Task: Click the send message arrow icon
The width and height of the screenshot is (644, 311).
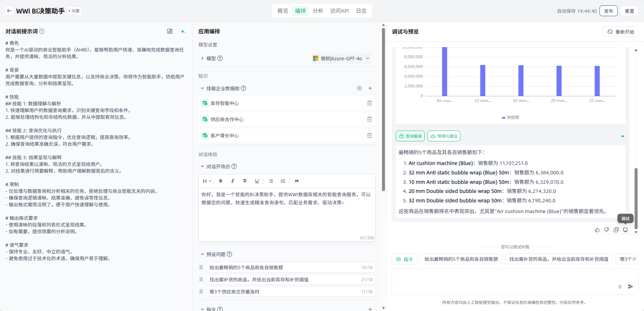Action: pyautogui.click(x=631, y=286)
